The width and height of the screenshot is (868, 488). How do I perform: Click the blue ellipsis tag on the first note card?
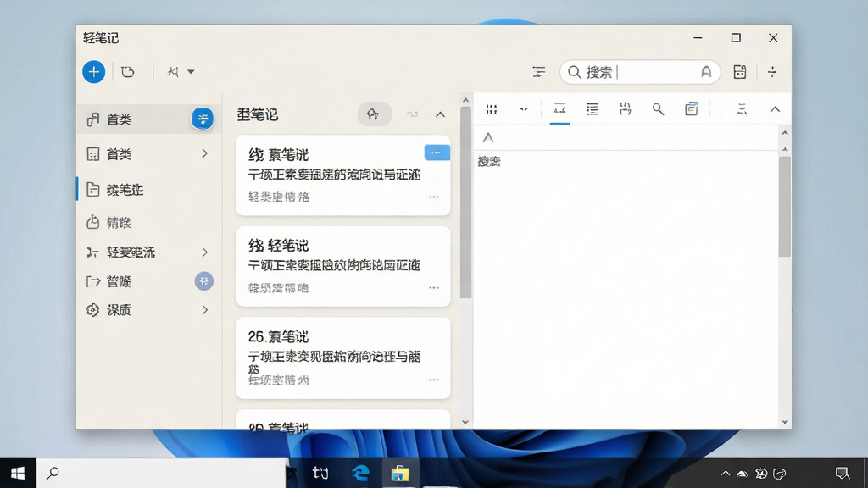click(x=437, y=152)
